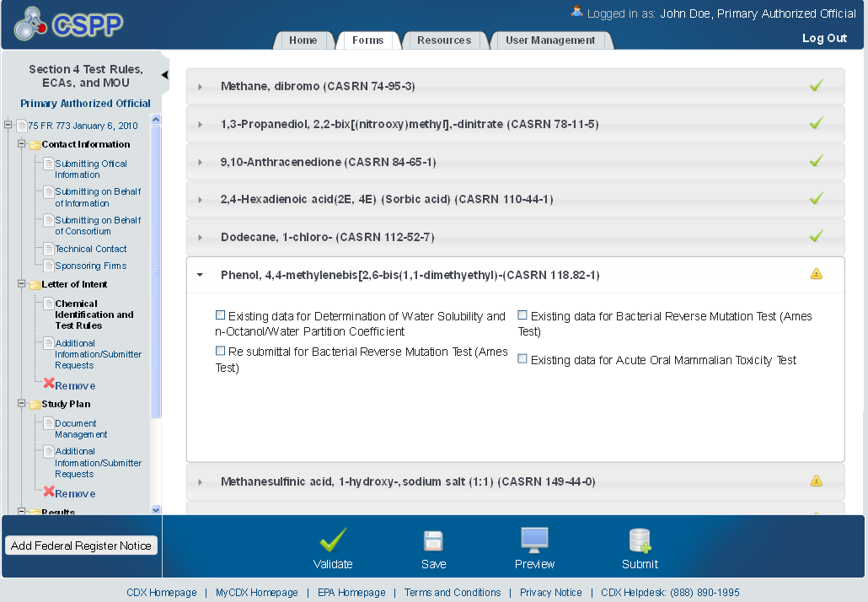Viewport: 868px width, 602px height.
Task: Click Add Federal Register Notice button
Action: [82, 546]
